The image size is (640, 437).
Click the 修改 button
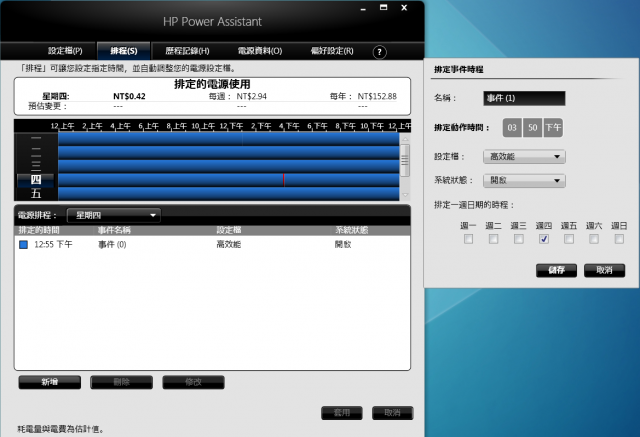click(x=193, y=382)
